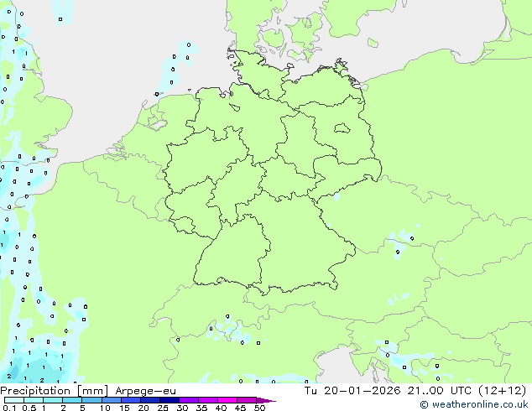Screen dimensions: 532x411
Task: Click the 25–30 mm navy legend swatch
Action: pos(169,400)
